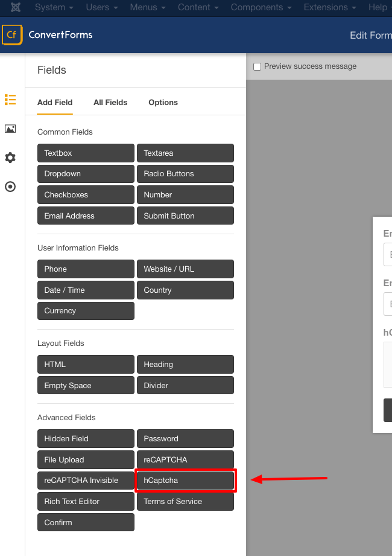Open the System dropdown menu
The width and height of the screenshot is (392, 556).
pyautogui.click(x=54, y=7)
